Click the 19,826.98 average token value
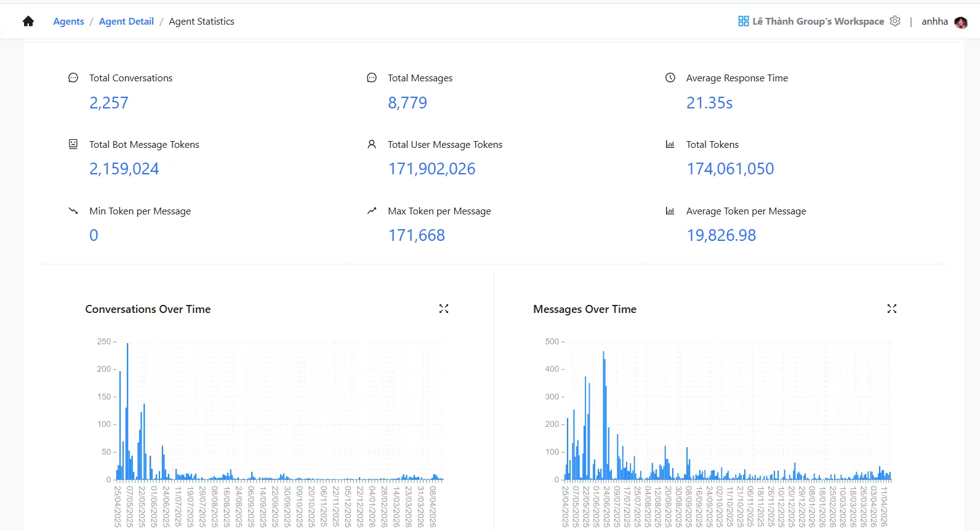This screenshot has width=980, height=531. (x=721, y=235)
